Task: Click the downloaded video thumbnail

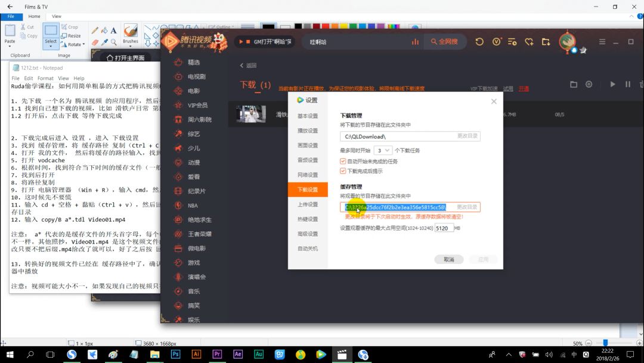Action: 251,114
